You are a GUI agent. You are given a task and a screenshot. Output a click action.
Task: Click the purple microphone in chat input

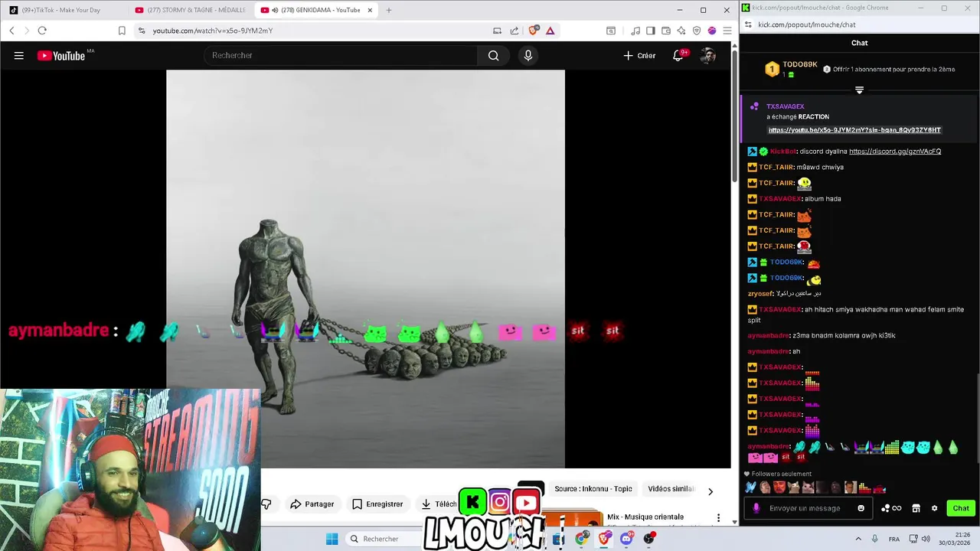[x=756, y=508]
